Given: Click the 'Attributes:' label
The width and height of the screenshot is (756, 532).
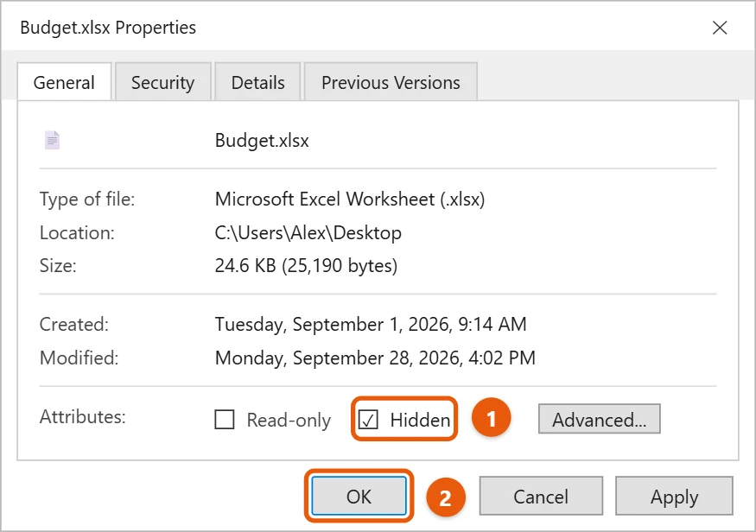Looking at the screenshot, I should click(82, 416).
